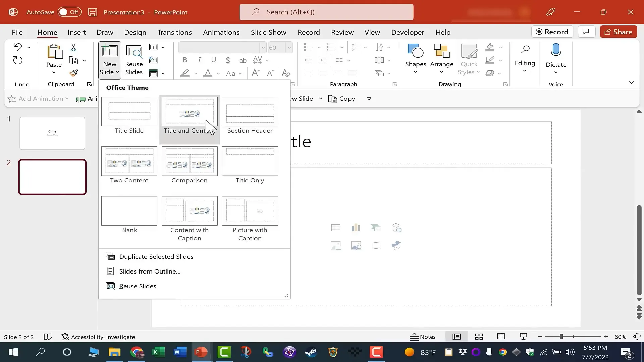Open the Comments pane icon

[586, 32]
